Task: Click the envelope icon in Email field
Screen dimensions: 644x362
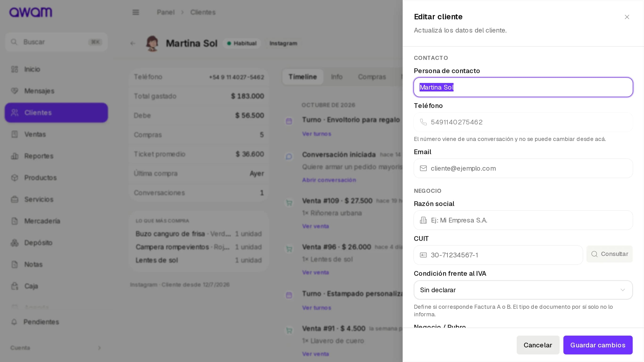Action: click(x=423, y=168)
